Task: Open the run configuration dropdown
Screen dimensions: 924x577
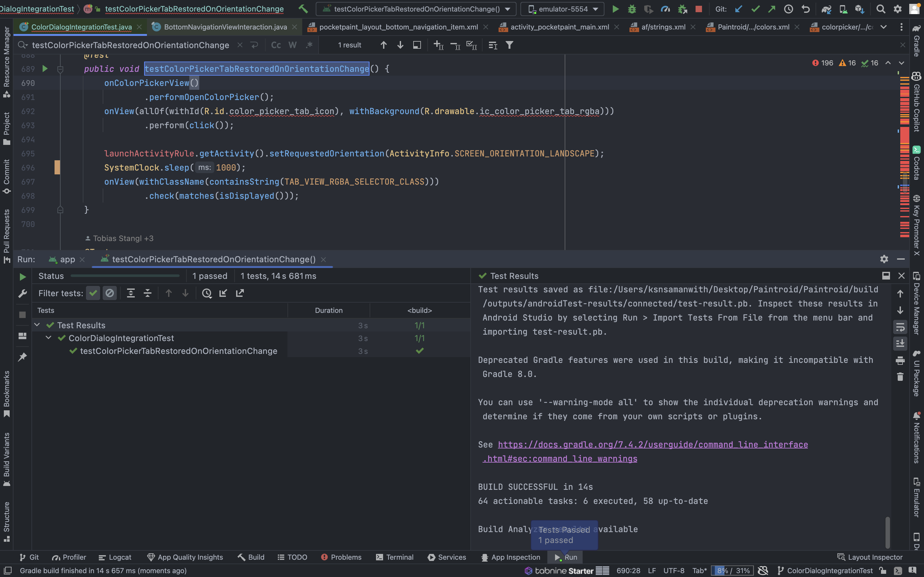Action: (x=416, y=9)
